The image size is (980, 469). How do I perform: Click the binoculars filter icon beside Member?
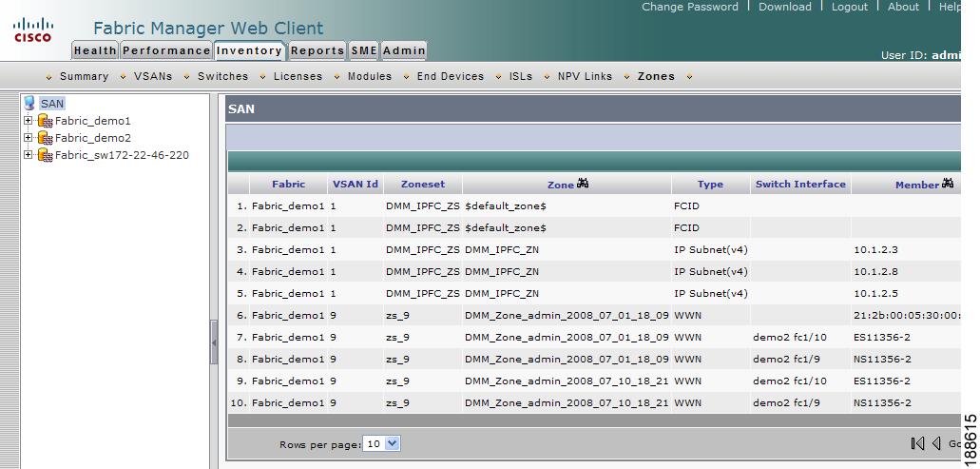click(x=948, y=184)
